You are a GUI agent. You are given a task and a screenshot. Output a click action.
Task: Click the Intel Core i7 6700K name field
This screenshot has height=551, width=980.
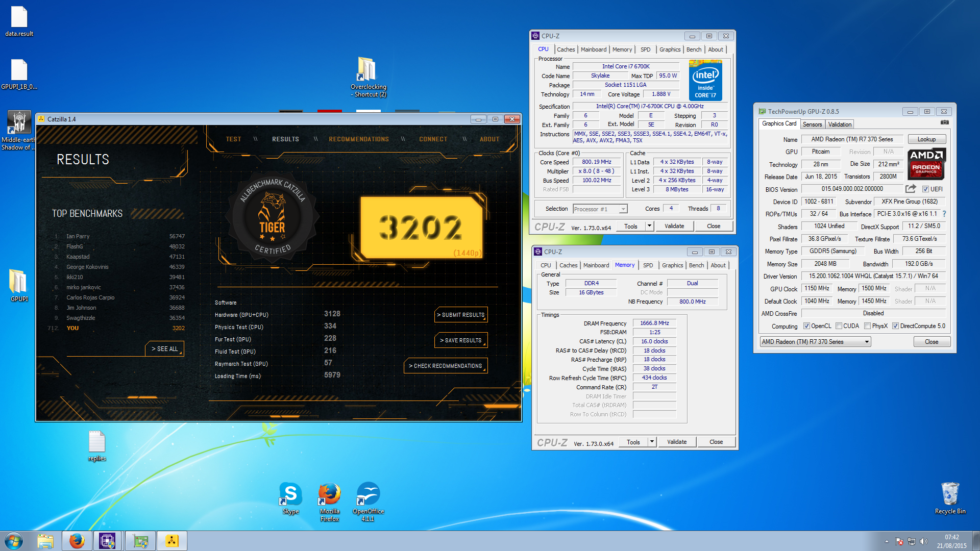click(x=626, y=66)
